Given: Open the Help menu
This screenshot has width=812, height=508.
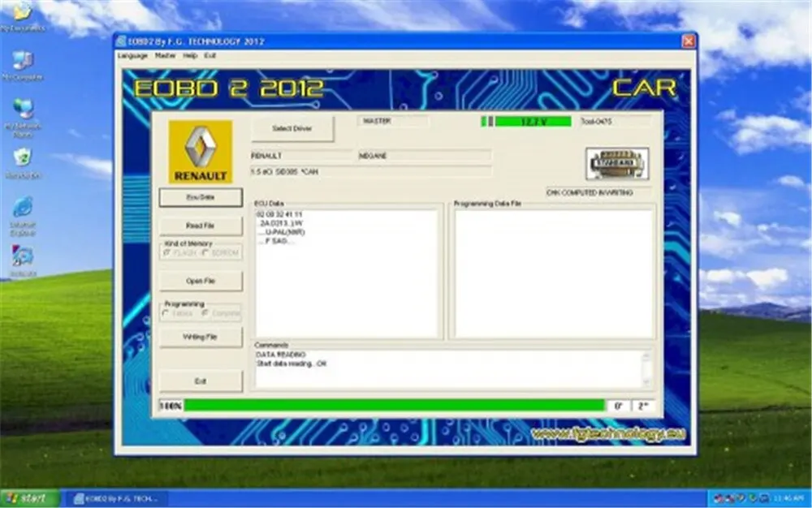Looking at the screenshot, I should pyautogui.click(x=190, y=55).
